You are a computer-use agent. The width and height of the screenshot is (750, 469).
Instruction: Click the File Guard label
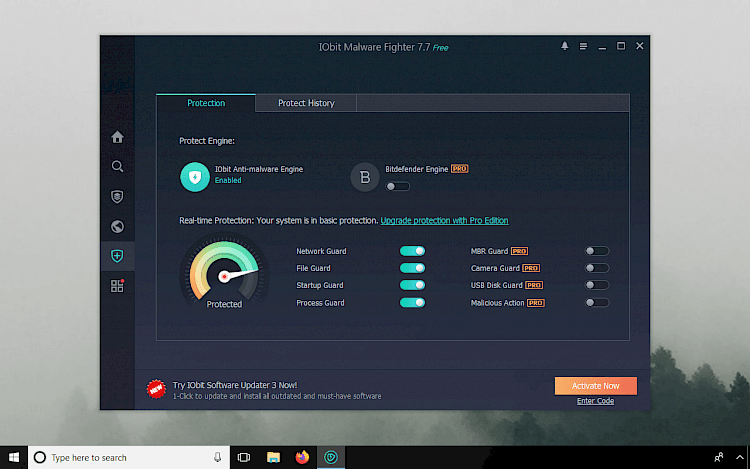click(313, 268)
